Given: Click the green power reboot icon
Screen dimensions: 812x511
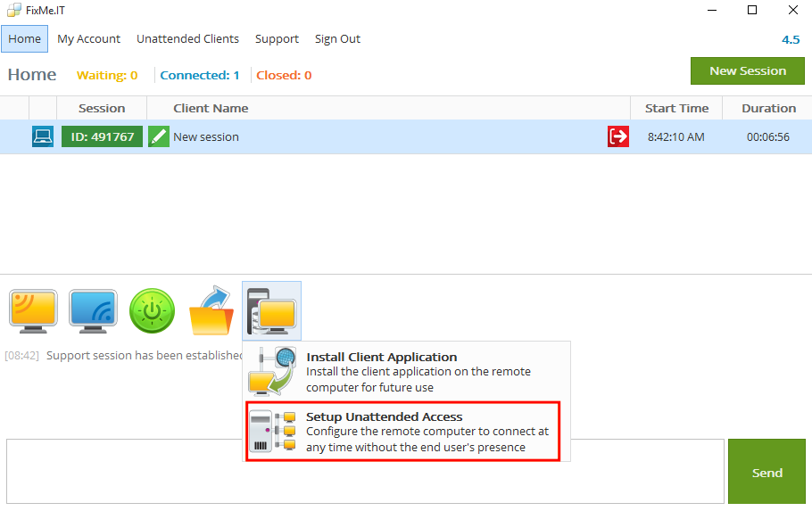Looking at the screenshot, I should click(x=152, y=311).
